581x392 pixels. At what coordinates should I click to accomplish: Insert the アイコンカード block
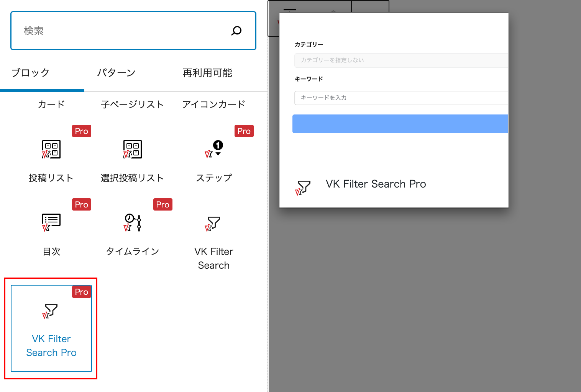click(x=214, y=104)
